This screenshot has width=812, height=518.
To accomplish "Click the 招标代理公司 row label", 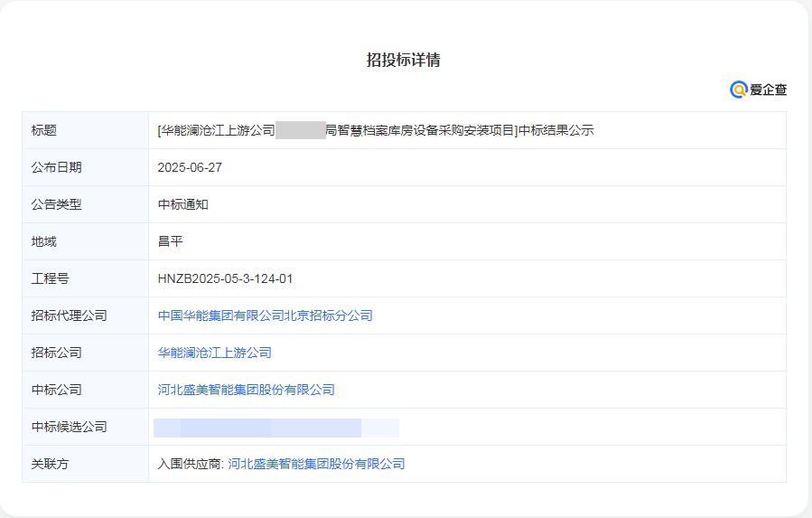I will pyautogui.click(x=69, y=316).
